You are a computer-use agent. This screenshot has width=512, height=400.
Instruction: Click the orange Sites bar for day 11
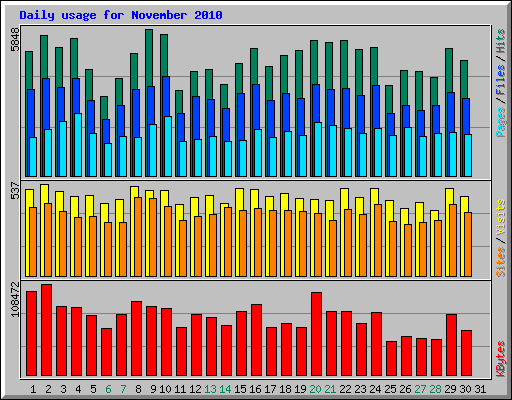click(183, 248)
